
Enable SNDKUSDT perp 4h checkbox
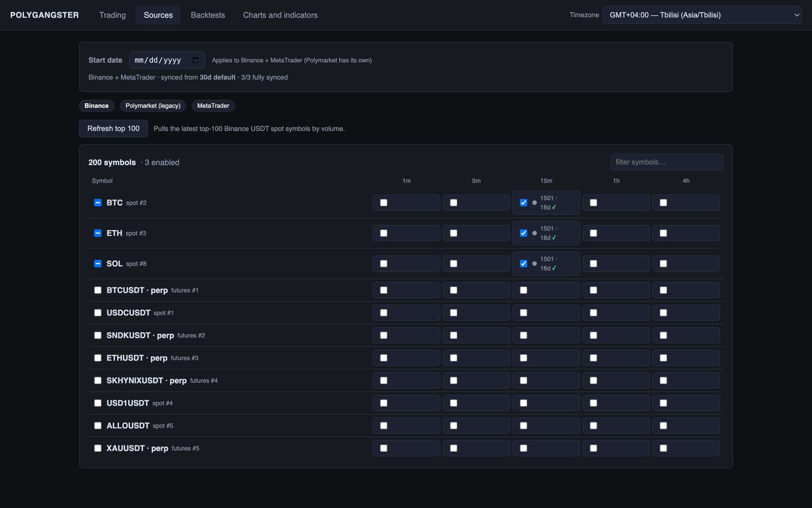[x=663, y=335]
